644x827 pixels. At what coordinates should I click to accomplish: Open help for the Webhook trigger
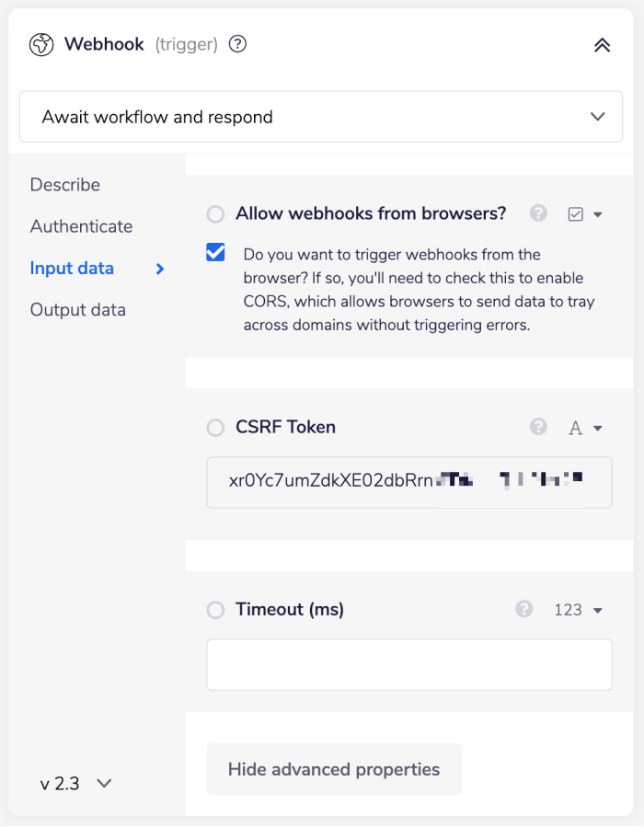[x=237, y=43]
